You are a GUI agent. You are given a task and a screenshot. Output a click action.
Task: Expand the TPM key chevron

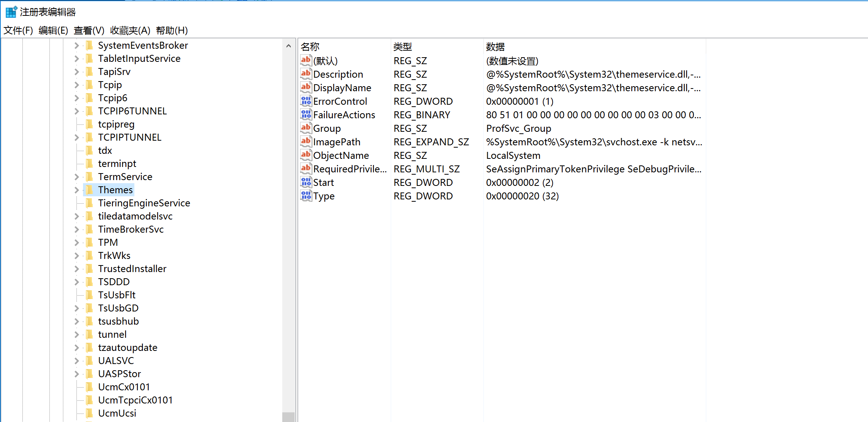(76, 242)
